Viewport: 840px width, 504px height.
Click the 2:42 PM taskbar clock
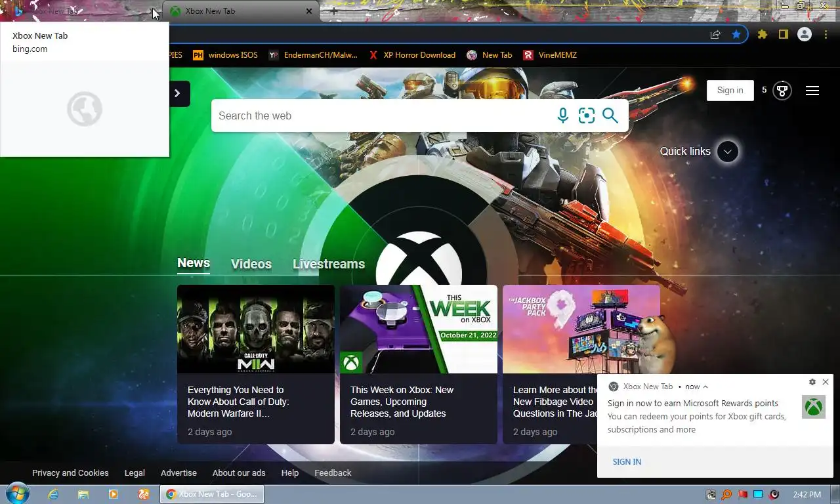[807, 495]
